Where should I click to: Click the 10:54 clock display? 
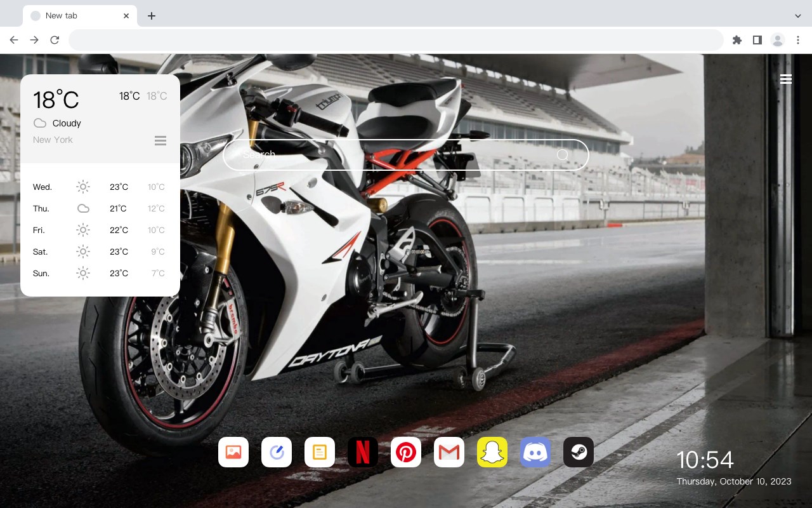[x=705, y=460]
